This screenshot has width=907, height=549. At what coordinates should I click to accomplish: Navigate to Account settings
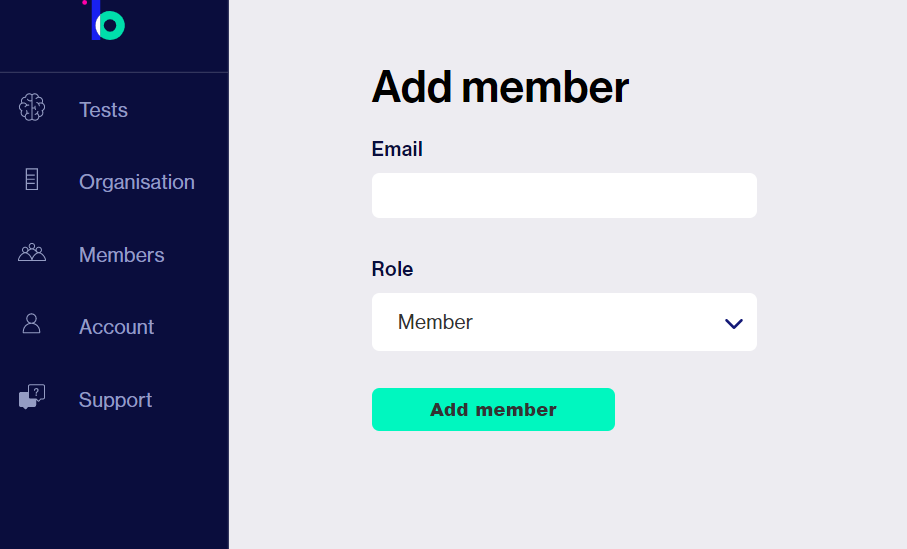point(116,327)
